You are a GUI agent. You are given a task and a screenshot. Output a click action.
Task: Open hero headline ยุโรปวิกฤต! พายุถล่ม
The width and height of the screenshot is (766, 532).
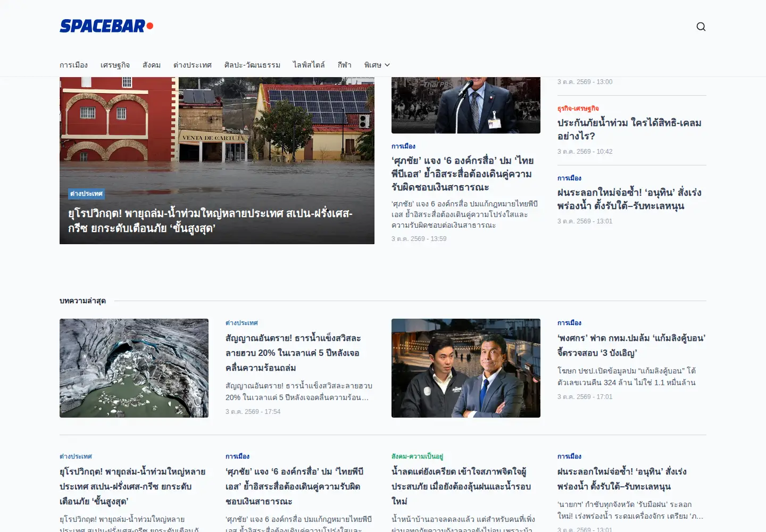(x=211, y=221)
